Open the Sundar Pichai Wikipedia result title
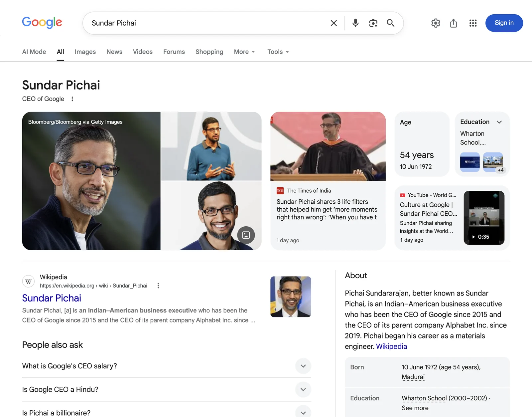This screenshot has height=417, width=532. pyautogui.click(x=52, y=298)
